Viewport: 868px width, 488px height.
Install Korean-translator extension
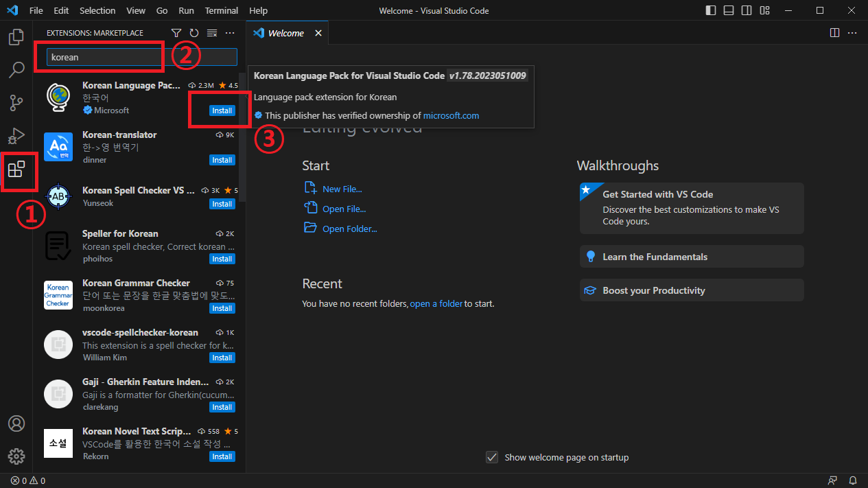click(x=222, y=160)
